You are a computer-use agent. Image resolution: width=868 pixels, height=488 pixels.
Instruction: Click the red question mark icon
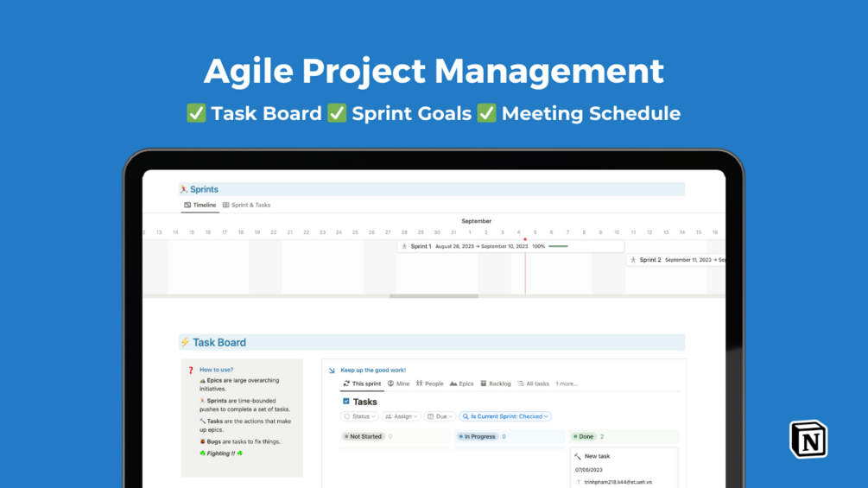(191, 371)
